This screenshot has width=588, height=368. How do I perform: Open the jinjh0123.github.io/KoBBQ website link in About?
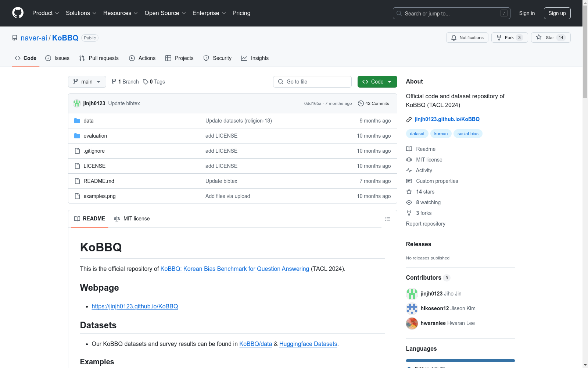pos(447,119)
